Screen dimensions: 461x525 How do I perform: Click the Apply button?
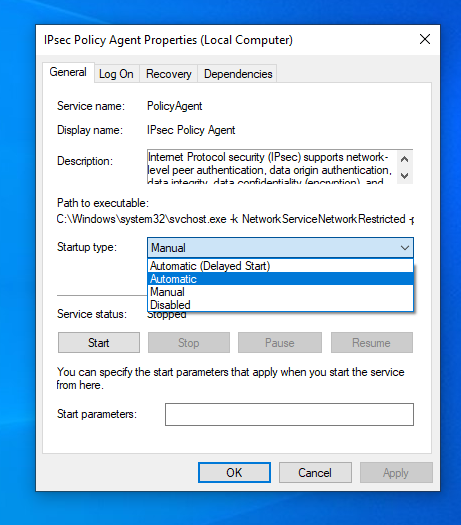coord(396,472)
